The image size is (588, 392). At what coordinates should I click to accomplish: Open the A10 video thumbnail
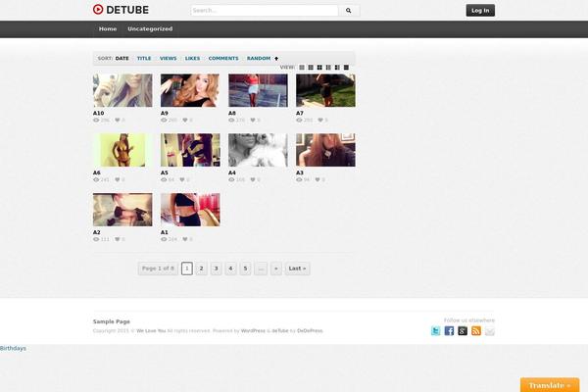pyautogui.click(x=122, y=90)
